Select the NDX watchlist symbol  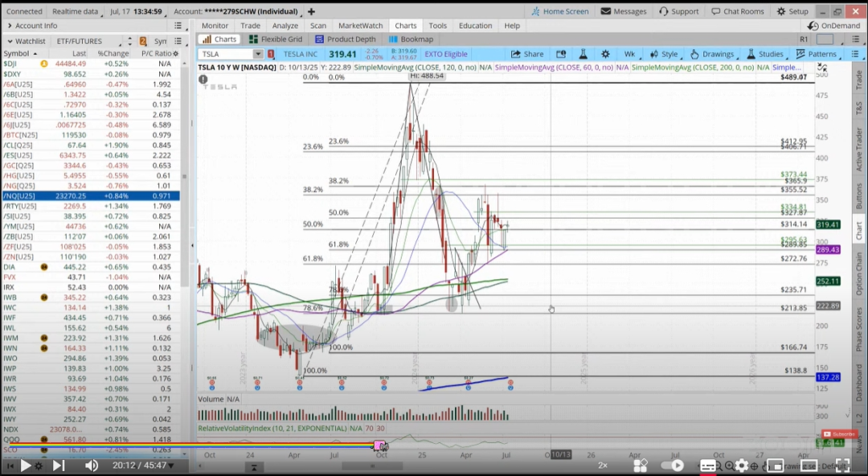10,429
